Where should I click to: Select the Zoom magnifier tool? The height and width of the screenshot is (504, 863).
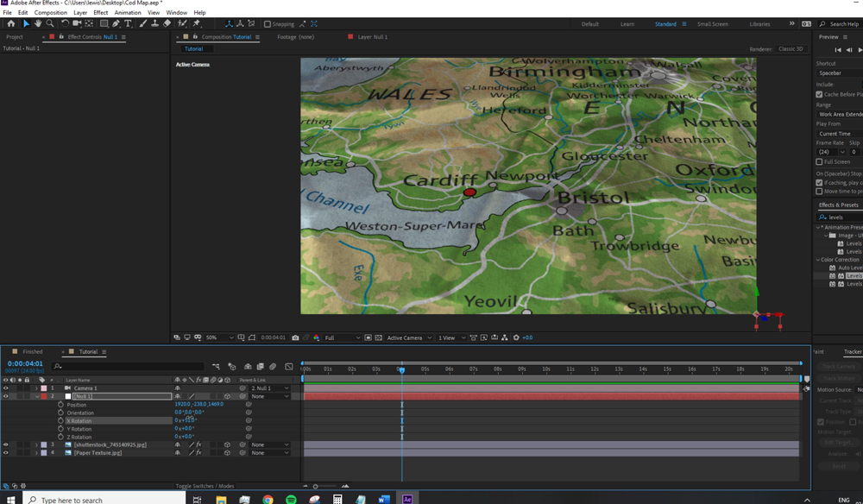click(50, 23)
